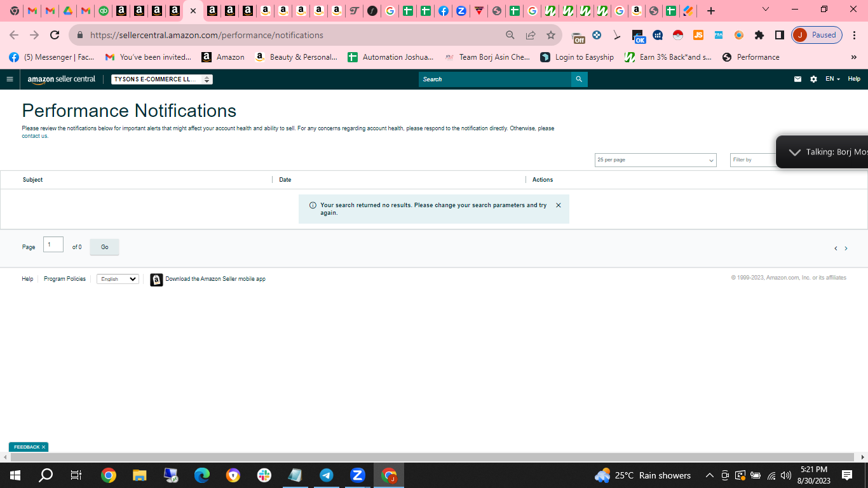The height and width of the screenshot is (488, 868).
Task: Open the Messenger bookmark
Action: (x=51, y=57)
